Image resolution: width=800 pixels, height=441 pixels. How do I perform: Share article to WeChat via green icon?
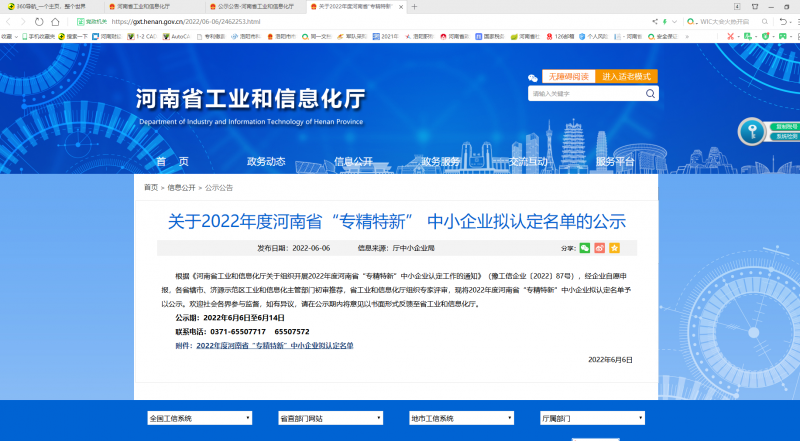pyautogui.click(x=585, y=247)
